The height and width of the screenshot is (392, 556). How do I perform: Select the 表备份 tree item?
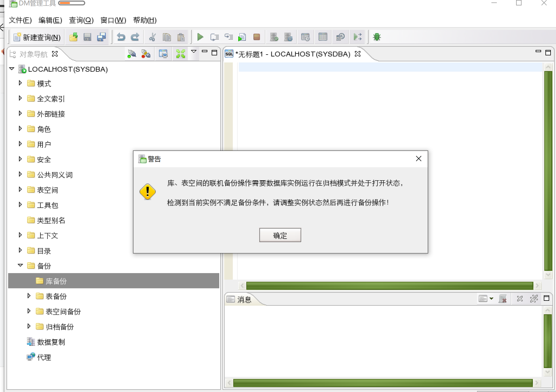pos(56,296)
